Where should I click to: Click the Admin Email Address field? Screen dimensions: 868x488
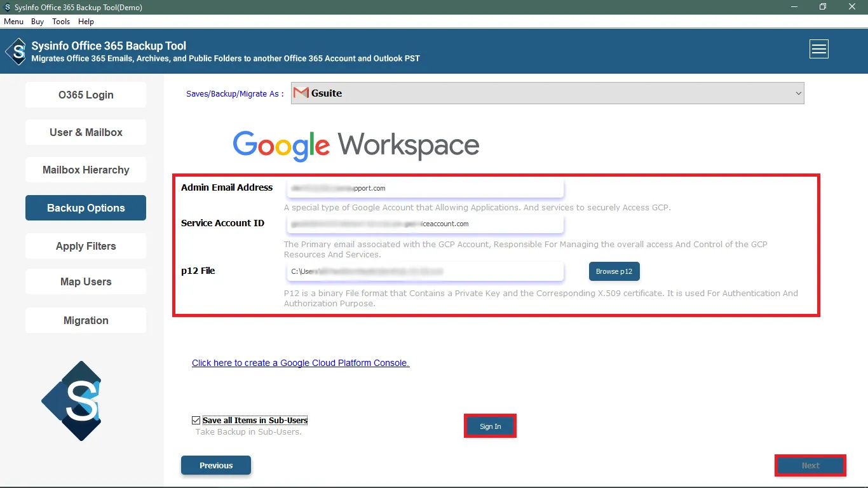click(x=424, y=188)
